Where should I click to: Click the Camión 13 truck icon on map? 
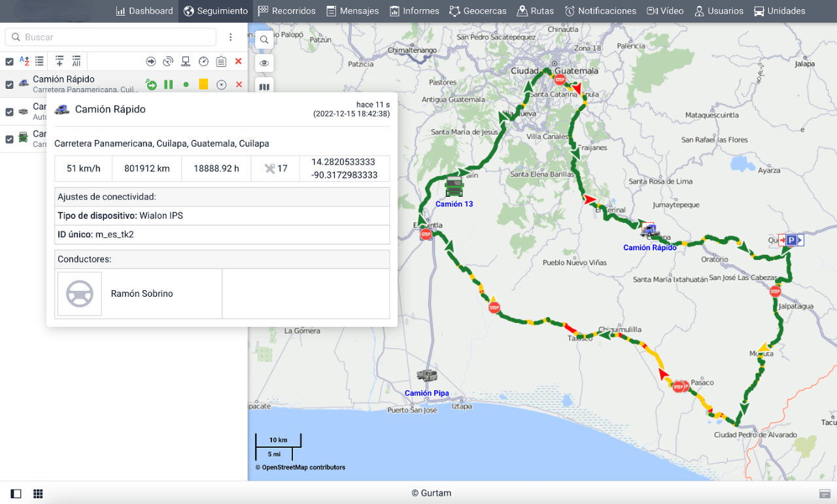coord(454,187)
